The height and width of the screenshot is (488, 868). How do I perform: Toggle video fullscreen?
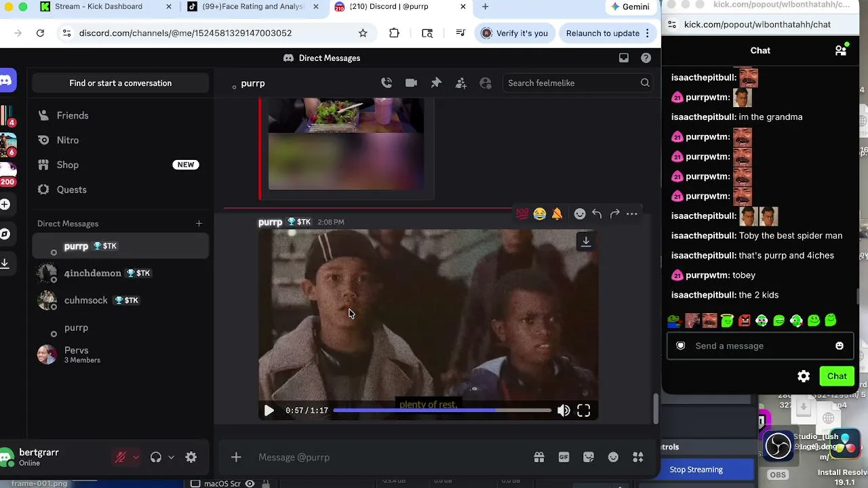click(584, 411)
